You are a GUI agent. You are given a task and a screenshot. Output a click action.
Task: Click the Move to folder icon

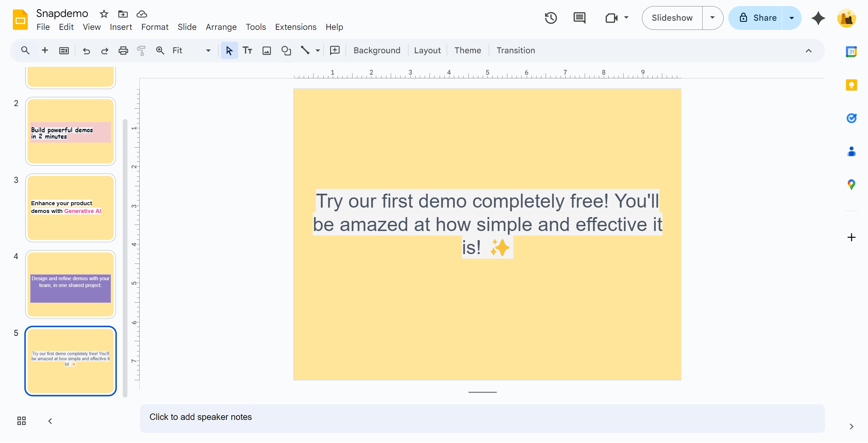click(123, 14)
